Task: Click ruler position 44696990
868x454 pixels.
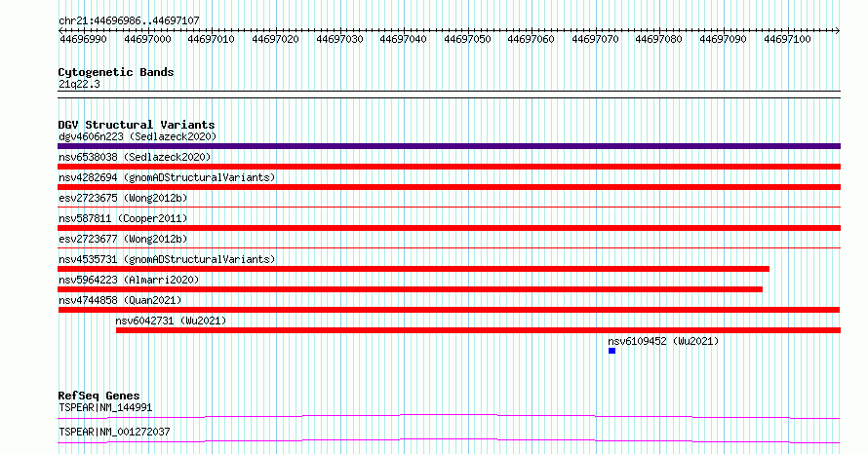Action: tap(83, 39)
